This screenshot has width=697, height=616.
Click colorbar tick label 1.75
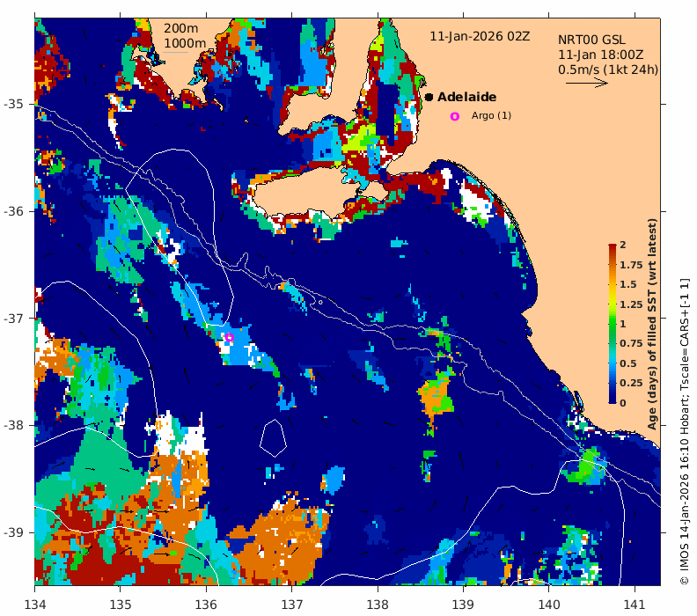pos(631,265)
